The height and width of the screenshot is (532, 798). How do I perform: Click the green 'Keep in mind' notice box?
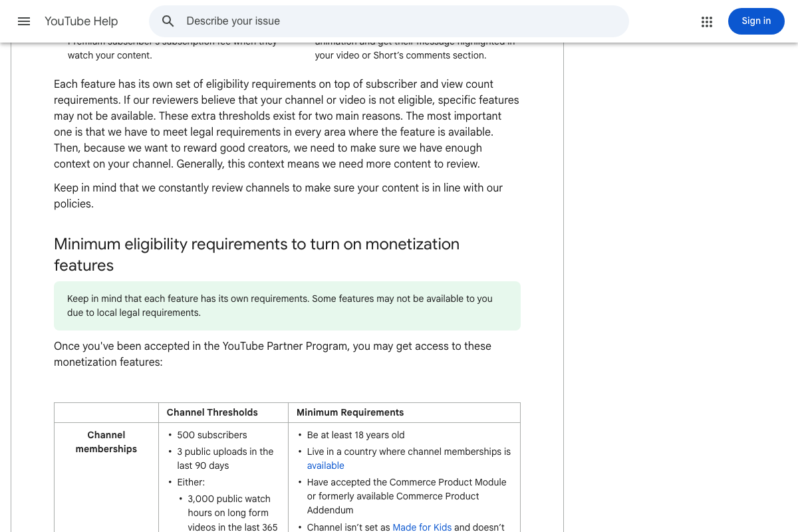tap(287, 306)
